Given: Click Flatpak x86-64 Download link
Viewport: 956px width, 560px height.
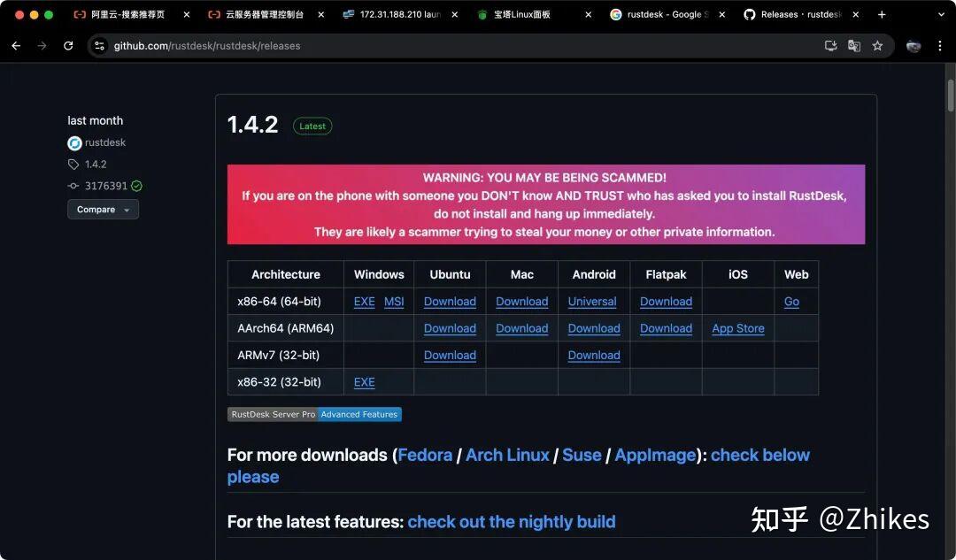Looking at the screenshot, I should pyautogui.click(x=666, y=302).
